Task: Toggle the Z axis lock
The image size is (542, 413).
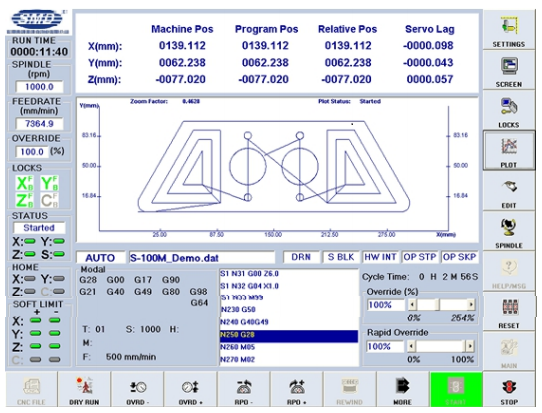Action: [25, 200]
